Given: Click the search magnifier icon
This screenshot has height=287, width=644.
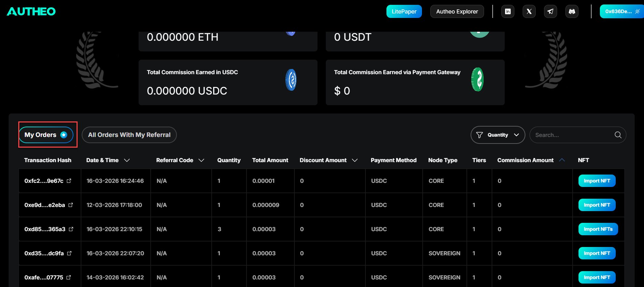Looking at the screenshot, I should 618,135.
